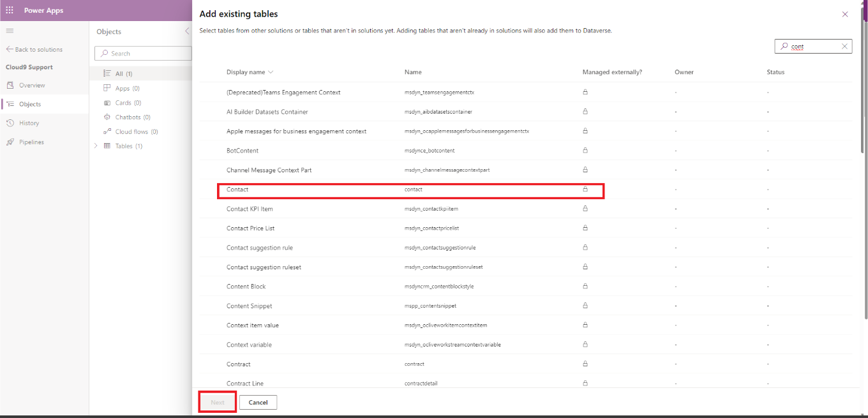The height and width of the screenshot is (418, 868).
Task: Click the Owner column header
Action: pyautogui.click(x=684, y=72)
